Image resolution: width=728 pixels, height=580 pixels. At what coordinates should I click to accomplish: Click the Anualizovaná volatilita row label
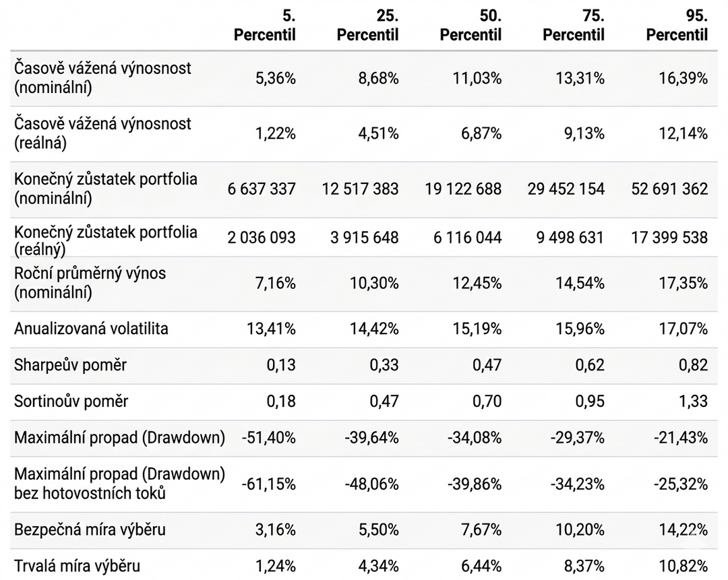pos(92,329)
